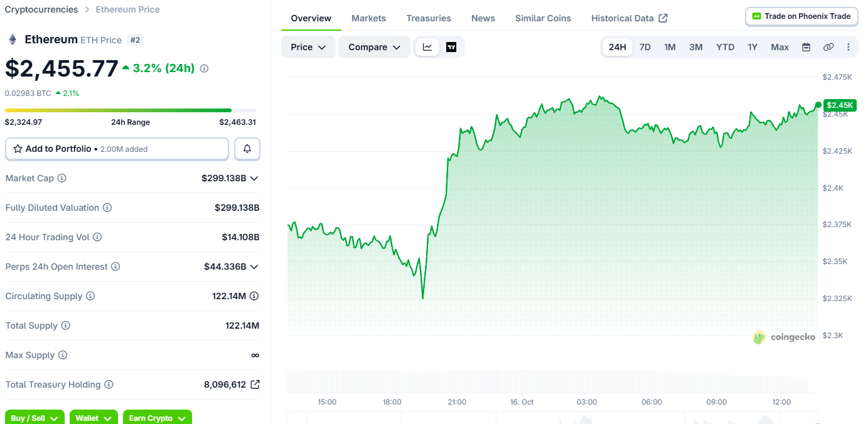Select the 3M time range
Image resolution: width=868 pixels, height=424 pixels.
[x=696, y=47]
